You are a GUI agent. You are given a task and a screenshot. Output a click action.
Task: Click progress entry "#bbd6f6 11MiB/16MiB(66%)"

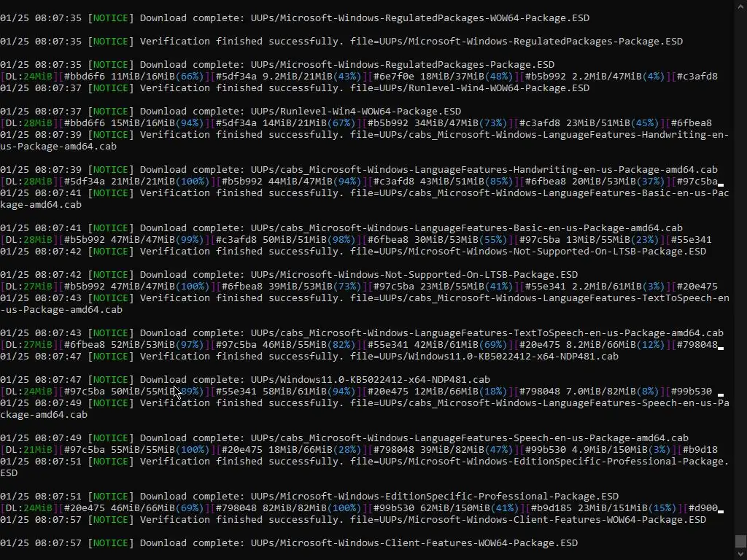(134, 76)
